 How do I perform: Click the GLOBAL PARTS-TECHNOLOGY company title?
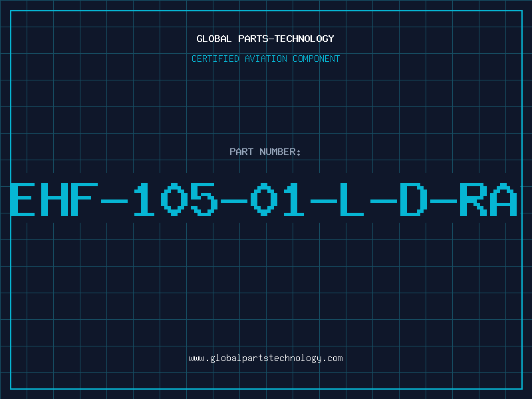click(265, 39)
